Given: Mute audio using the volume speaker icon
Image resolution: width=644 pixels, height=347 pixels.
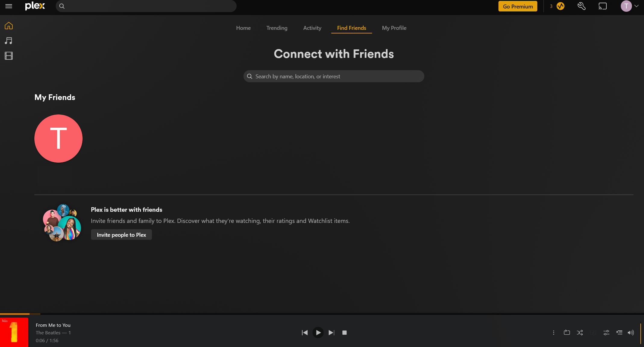Looking at the screenshot, I should [631, 333].
